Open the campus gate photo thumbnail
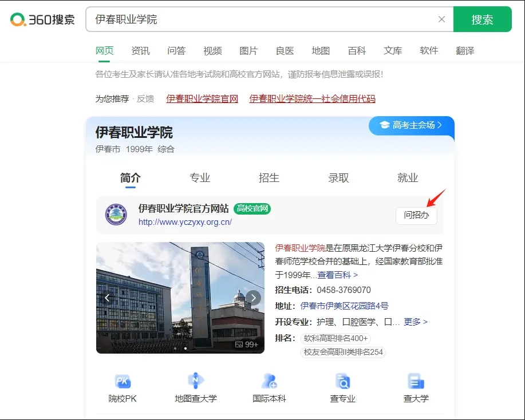The height and width of the screenshot is (420, 525). pos(180,298)
